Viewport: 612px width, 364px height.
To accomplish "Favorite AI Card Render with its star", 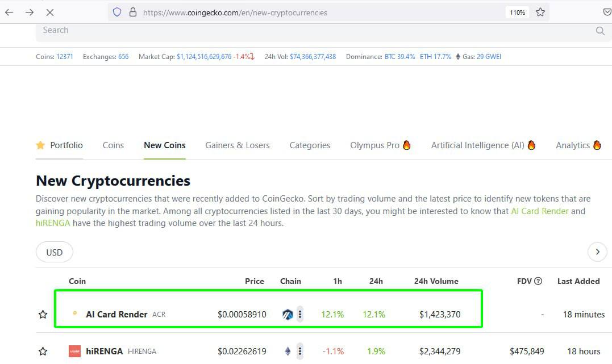I will click(43, 315).
